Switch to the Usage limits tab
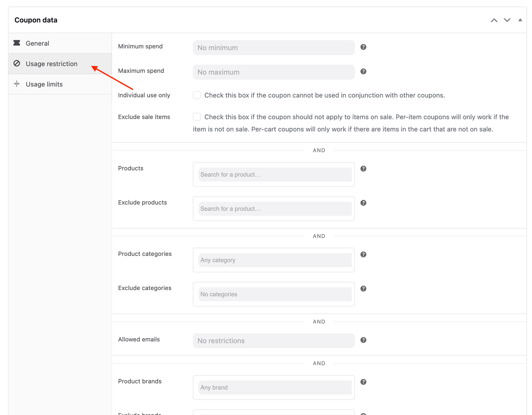This screenshot has width=532, height=415. coord(44,84)
